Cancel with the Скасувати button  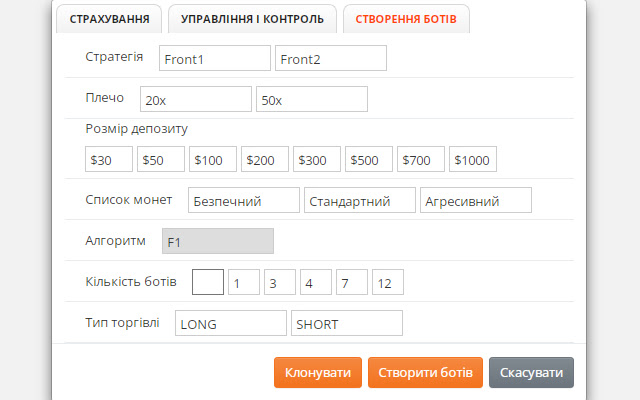tap(531, 372)
